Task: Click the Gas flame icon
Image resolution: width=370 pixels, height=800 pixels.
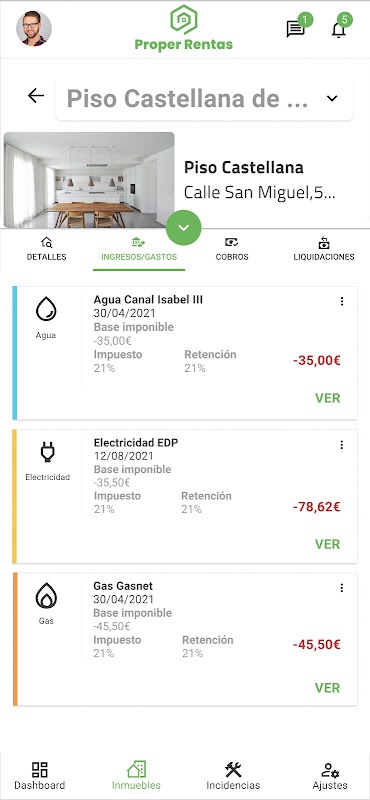Action: click(x=46, y=595)
